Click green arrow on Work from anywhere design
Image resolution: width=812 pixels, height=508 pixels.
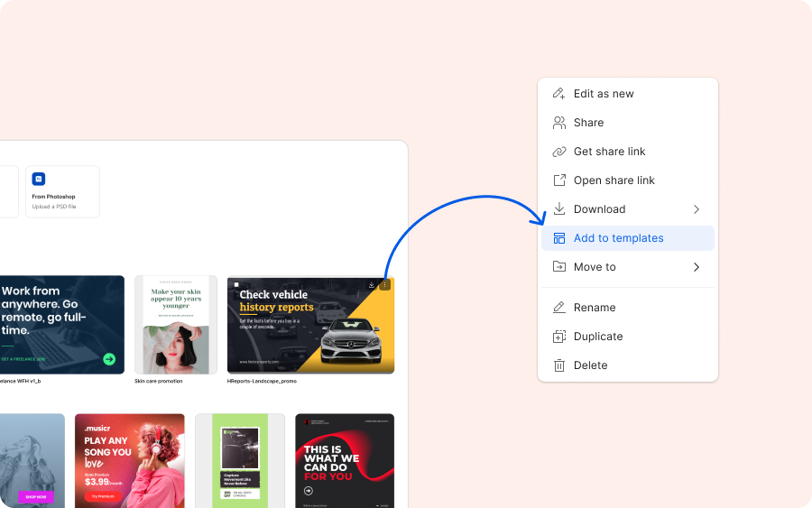click(109, 359)
